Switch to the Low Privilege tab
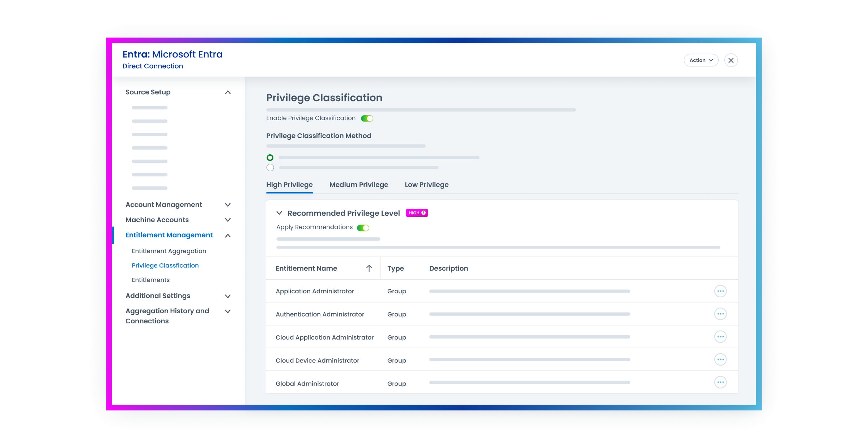The image size is (868, 448). click(426, 185)
